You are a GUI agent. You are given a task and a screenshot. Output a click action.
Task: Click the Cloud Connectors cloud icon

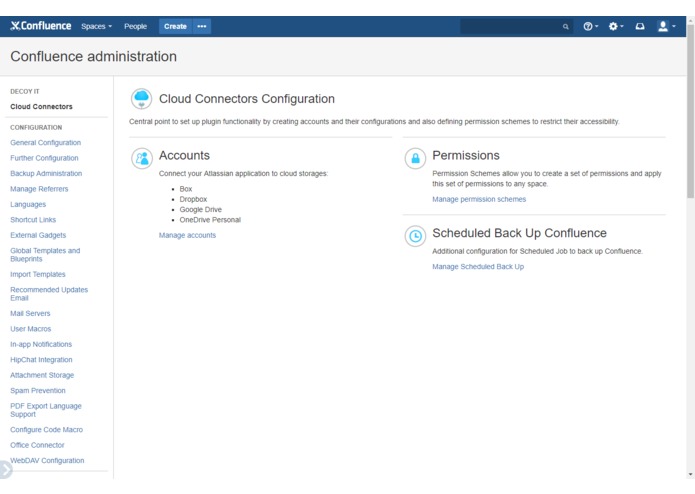(x=141, y=98)
